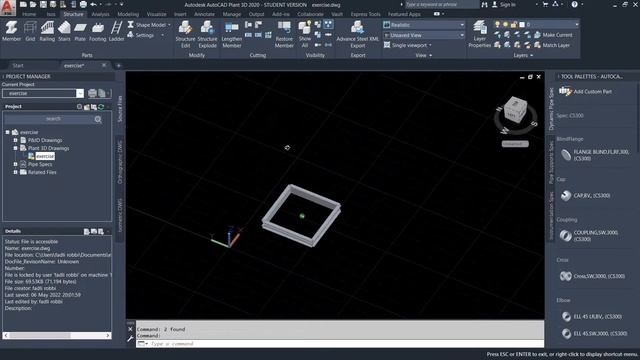
Task: Click the Make Current layer button
Action: coord(553,35)
